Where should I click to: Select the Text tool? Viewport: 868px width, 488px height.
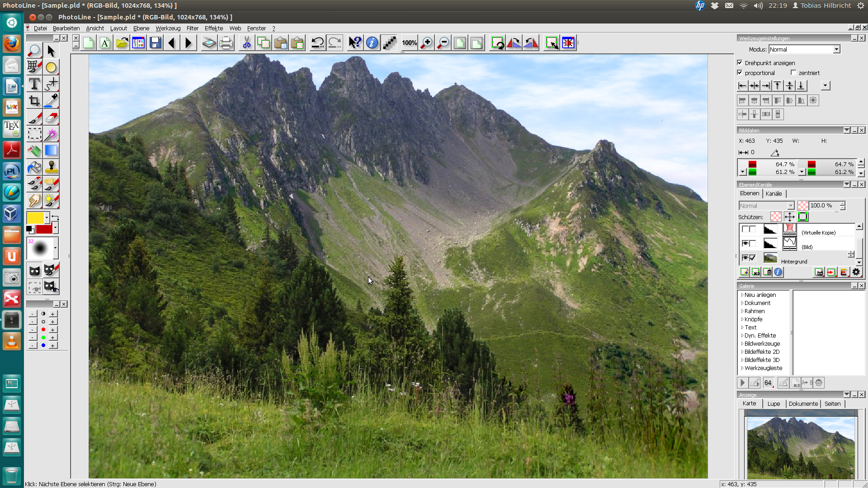coord(34,84)
